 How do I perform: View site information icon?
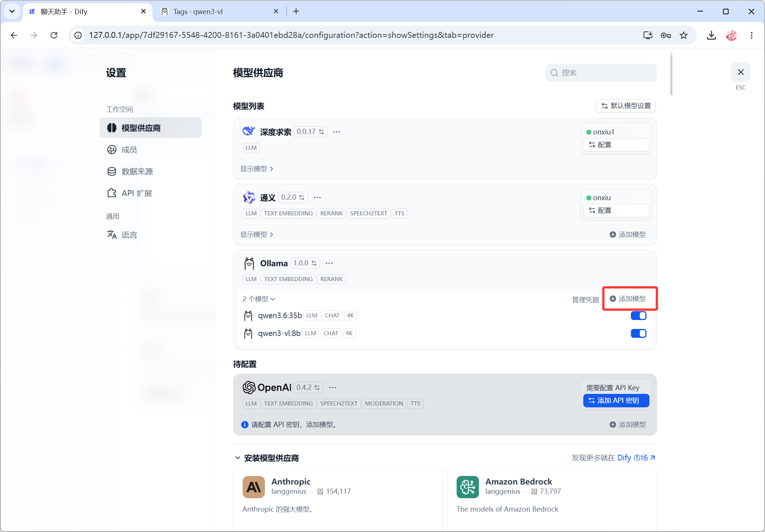pos(78,35)
